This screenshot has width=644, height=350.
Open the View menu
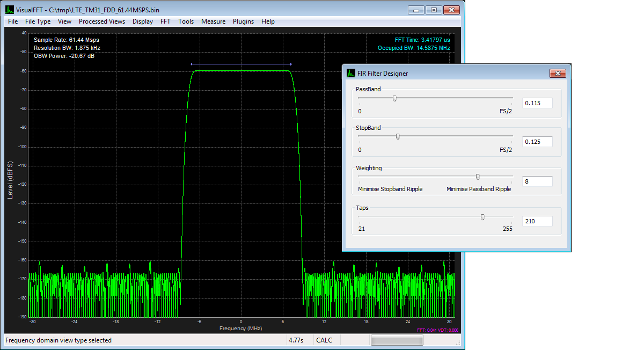64,21
